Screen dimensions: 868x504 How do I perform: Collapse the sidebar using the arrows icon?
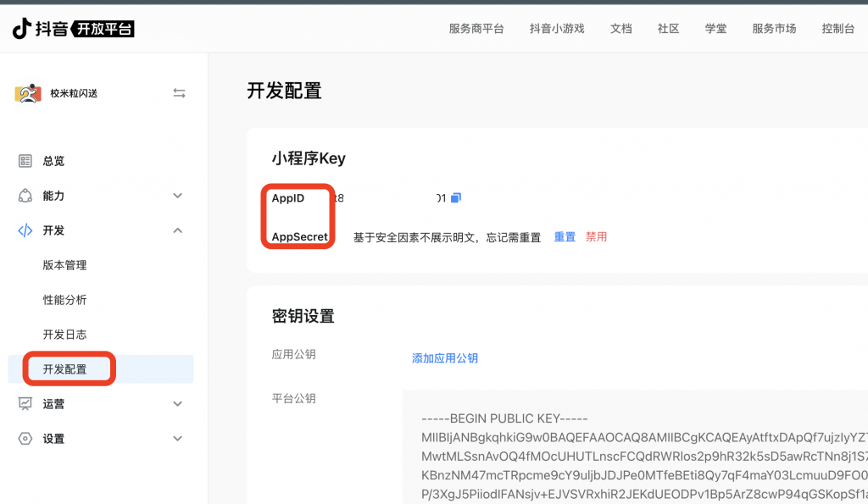coord(179,93)
